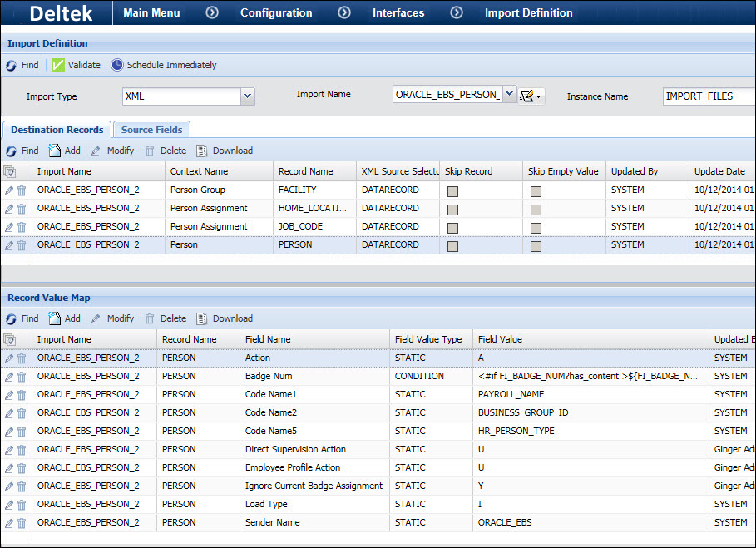756x548 pixels.
Task: Expand the Import Name dropdown arrow
Action: pos(509,95)
